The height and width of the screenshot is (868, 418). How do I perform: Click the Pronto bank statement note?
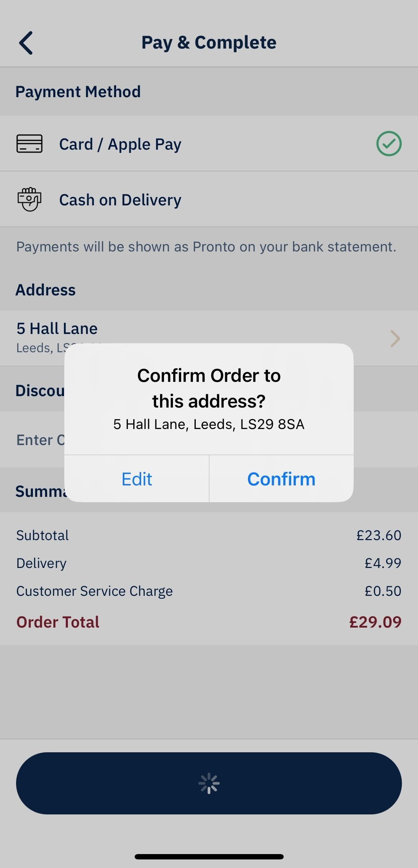(206, 247)
